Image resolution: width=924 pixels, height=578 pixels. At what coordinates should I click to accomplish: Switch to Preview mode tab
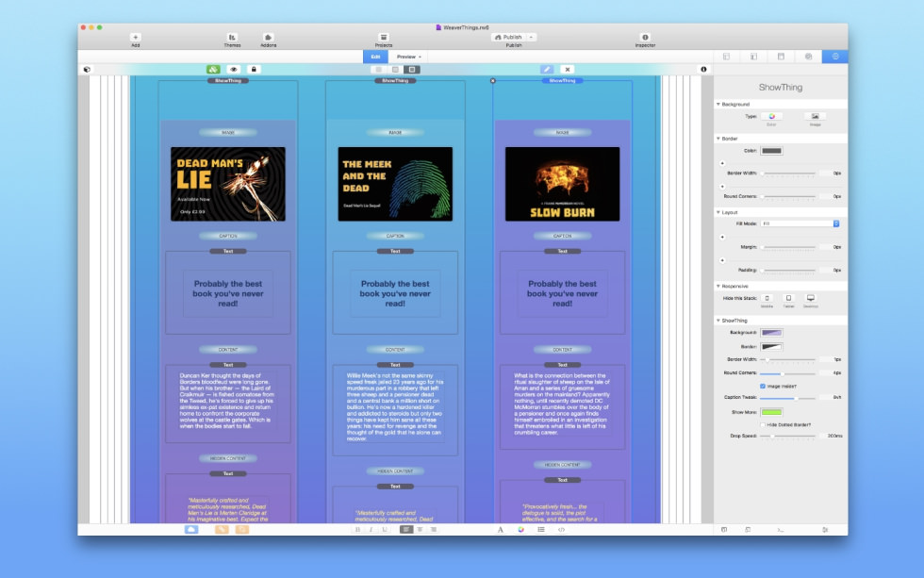[x=408, y=57]
